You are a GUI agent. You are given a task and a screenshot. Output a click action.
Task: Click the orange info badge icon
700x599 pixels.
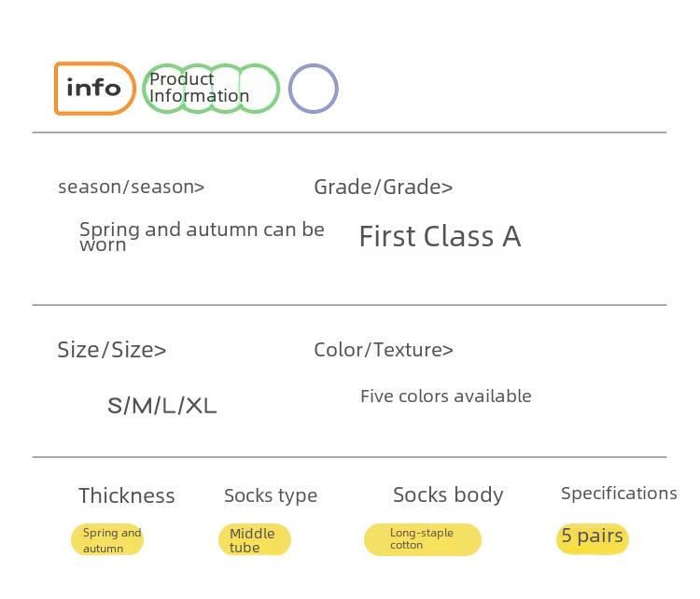94,89
